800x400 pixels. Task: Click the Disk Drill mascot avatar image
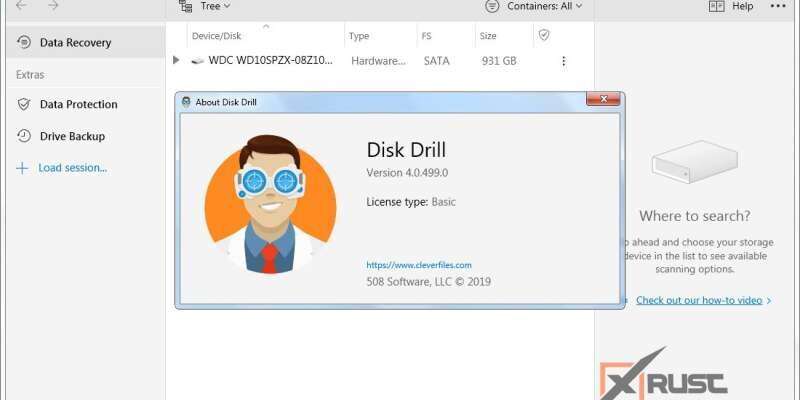click(x=270, y=204)
